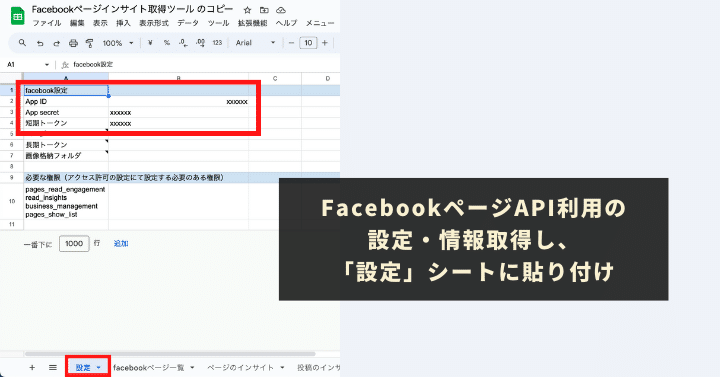Open the ツール menu
Image resolution: width=720 pixels, height=377 pixels.
(218, 23)
